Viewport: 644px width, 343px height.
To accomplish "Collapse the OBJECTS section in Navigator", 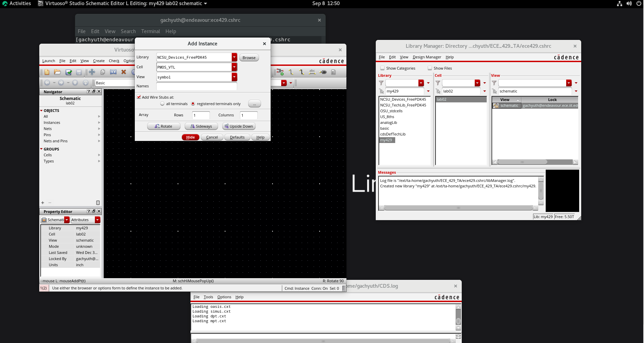I will pos(41,111).
